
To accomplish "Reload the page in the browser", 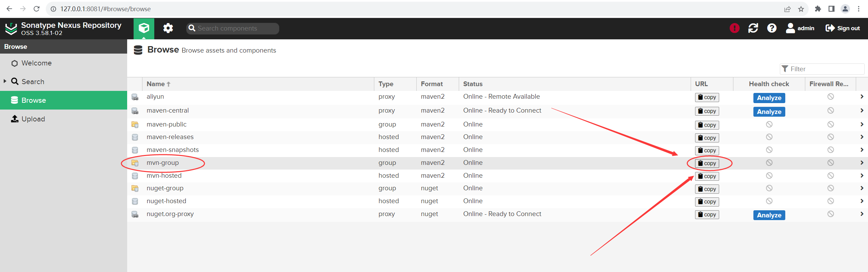I will click(x=37, y=9).
